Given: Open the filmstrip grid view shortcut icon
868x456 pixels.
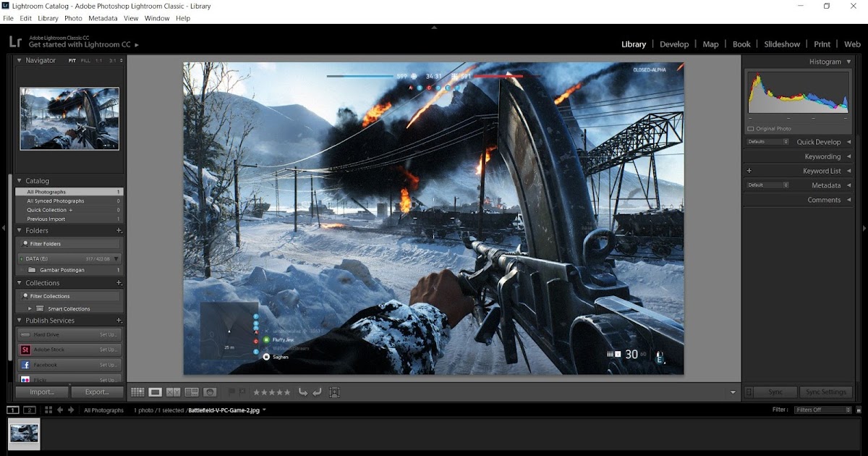Looking at the screenshot, I should click(48, 410).
